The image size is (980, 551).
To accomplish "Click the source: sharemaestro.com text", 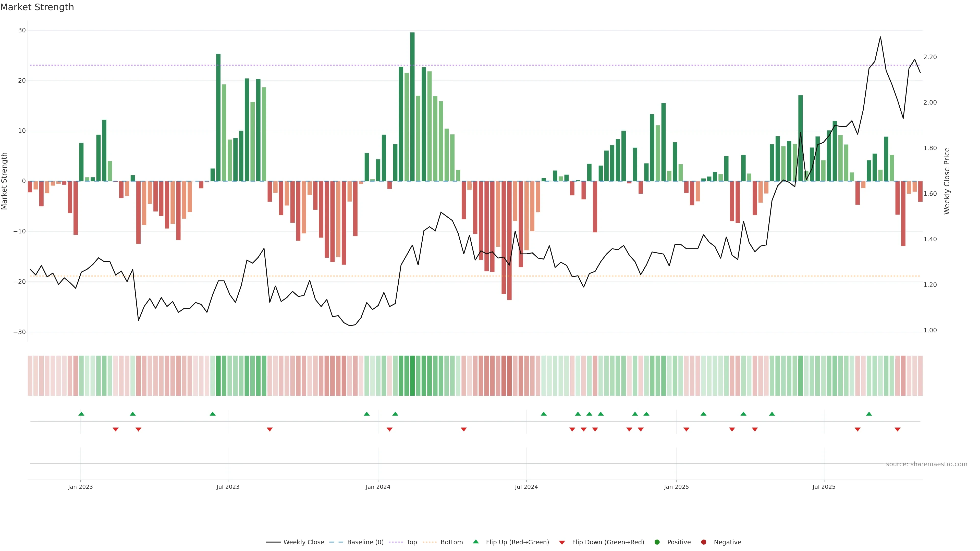I will click(926, 464).
